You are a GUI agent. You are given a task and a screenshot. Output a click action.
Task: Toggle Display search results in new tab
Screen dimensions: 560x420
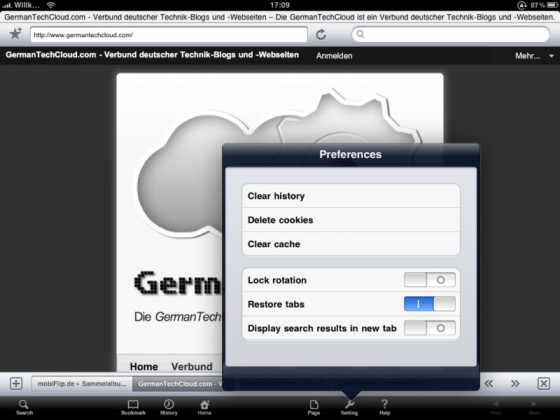[x=430, y=328]
